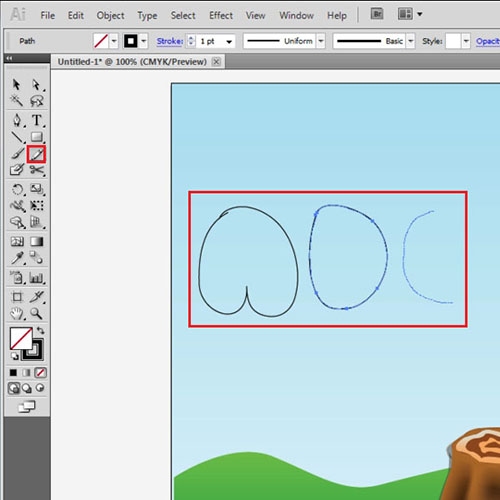The width and height of the screenshot is (500, 500).
Task: Switch to solid Color mode button
Action: [x=13, y=372]
